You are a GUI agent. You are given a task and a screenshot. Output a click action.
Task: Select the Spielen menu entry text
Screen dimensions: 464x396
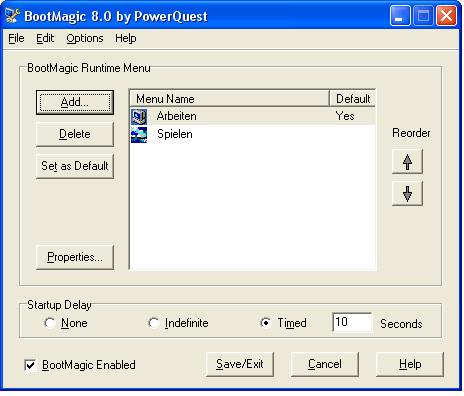click(175, 134)
